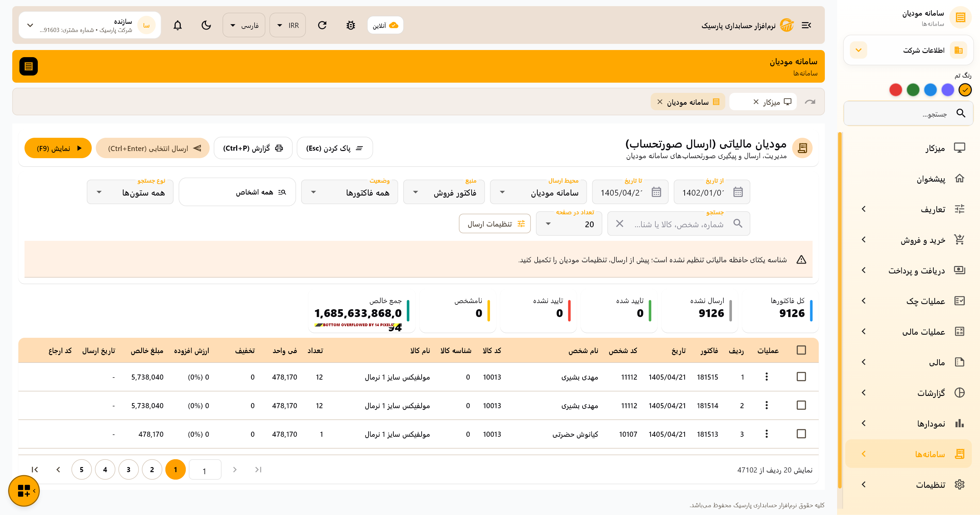980x515 pixels.
Task: Click the warning triangle icon in alert
Action: pos(801,260)
